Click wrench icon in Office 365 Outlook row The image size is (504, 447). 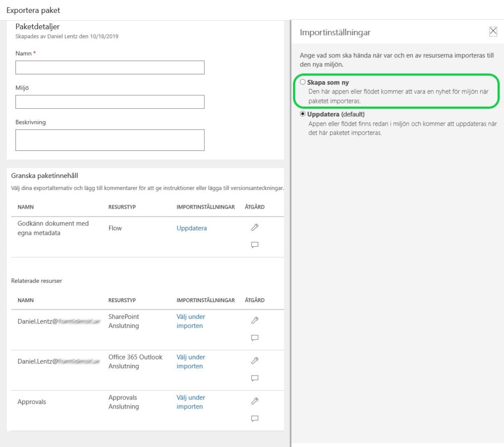click(x=254, y=361)
